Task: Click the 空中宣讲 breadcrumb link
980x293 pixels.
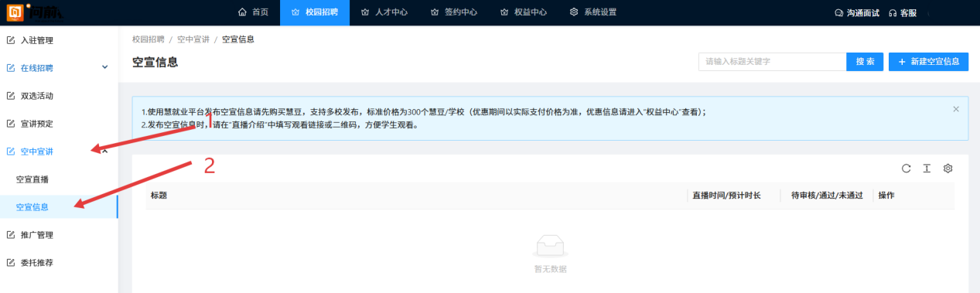Action: tap(193, 39)
